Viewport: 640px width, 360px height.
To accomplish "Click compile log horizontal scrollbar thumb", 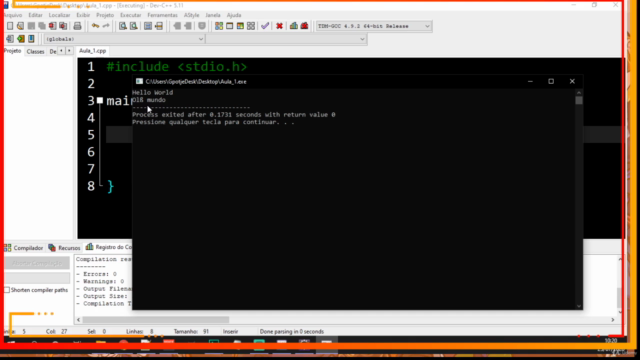I will click(x=156, y=320).
